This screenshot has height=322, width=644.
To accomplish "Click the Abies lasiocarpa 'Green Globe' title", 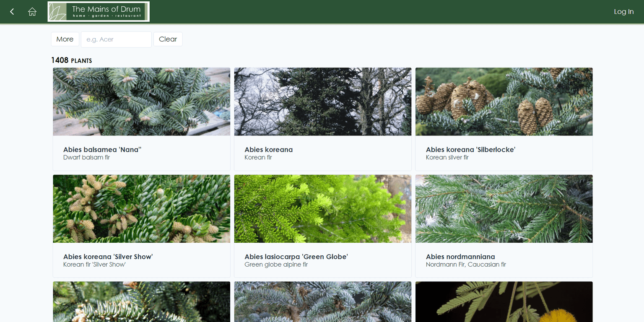I will pyautogui.click(x=296, y=257).
